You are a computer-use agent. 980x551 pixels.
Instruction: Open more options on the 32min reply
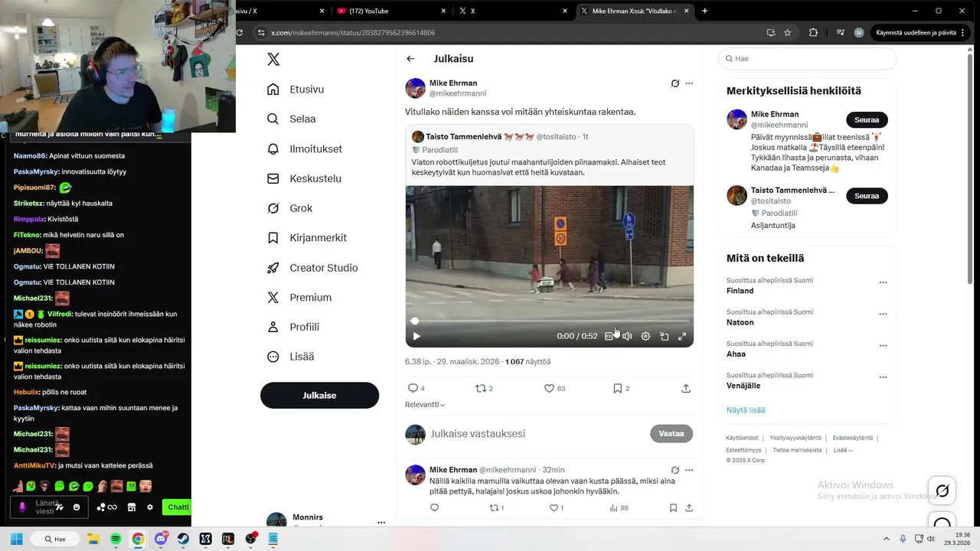click(x=689, y=470)
